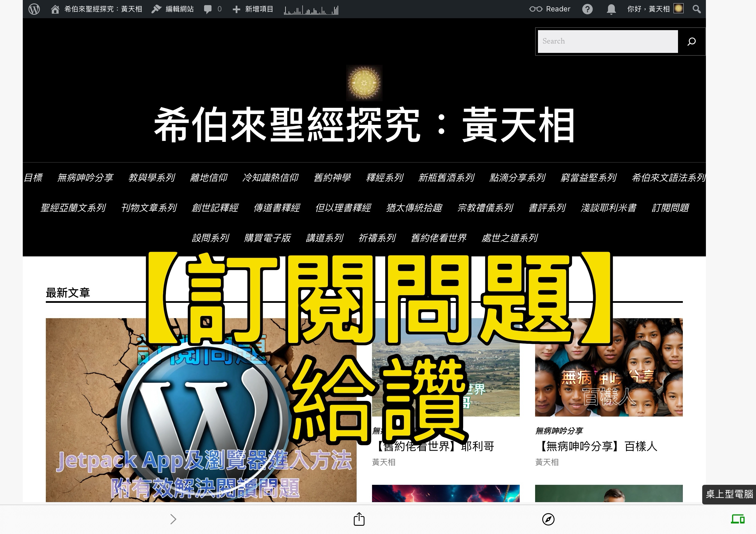The width and height of the screenshot is (756, 534).
Task: Select the 舊約神學 navigation item
Action: (x=332, y=178)
